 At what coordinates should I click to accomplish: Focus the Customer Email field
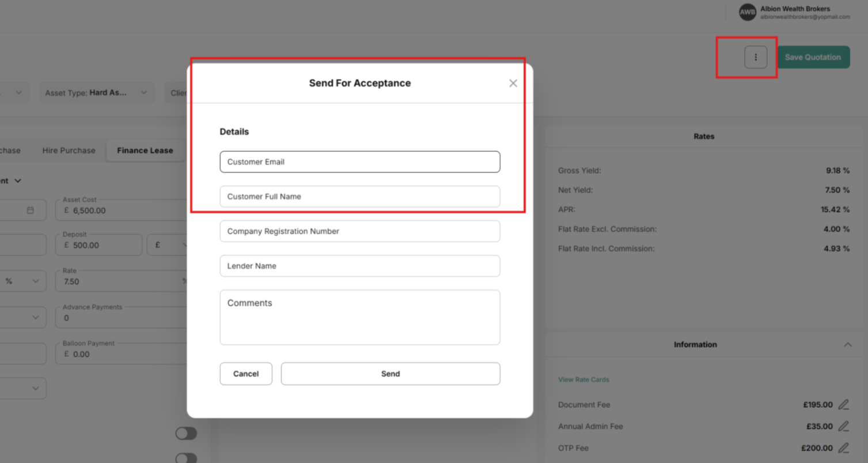(x=360, y=162)
